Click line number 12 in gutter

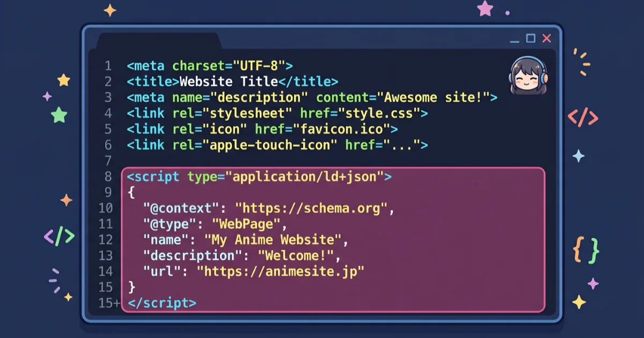[106, 239]
